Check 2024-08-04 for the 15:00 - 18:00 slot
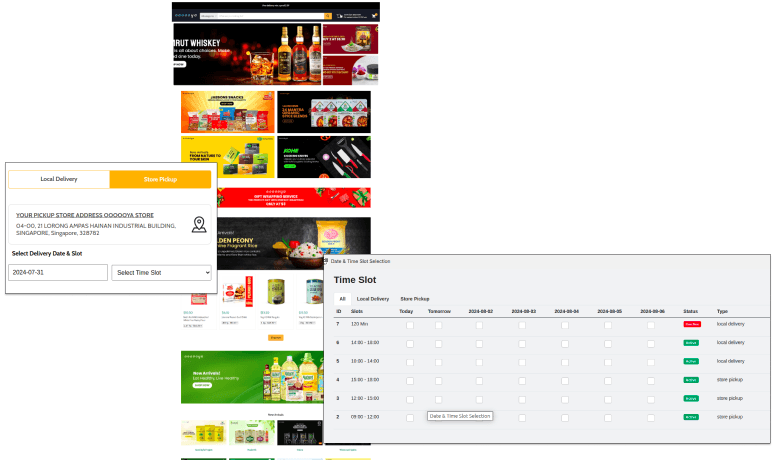Viewport: 778px width, 460px height. pos(565,381)
